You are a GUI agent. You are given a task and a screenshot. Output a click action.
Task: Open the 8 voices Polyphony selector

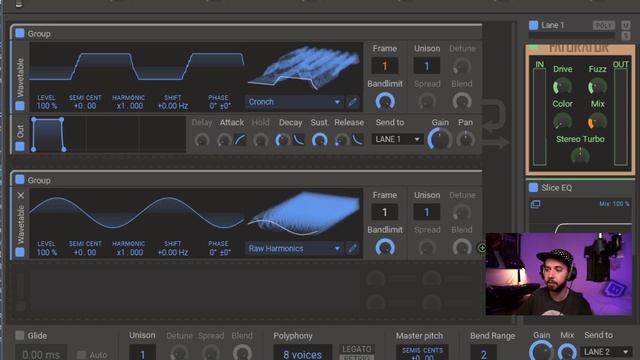click(302, 353)
